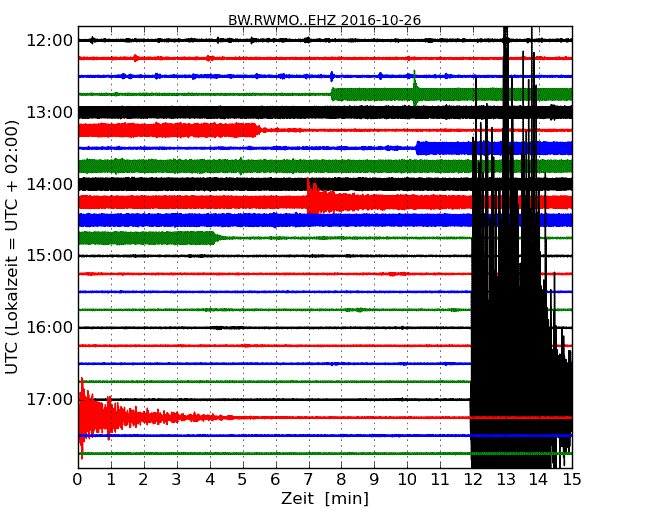Click the x-axis tick label 12
Screen dimensions: 650x520
pyautogui.click(x=473, y=480)
